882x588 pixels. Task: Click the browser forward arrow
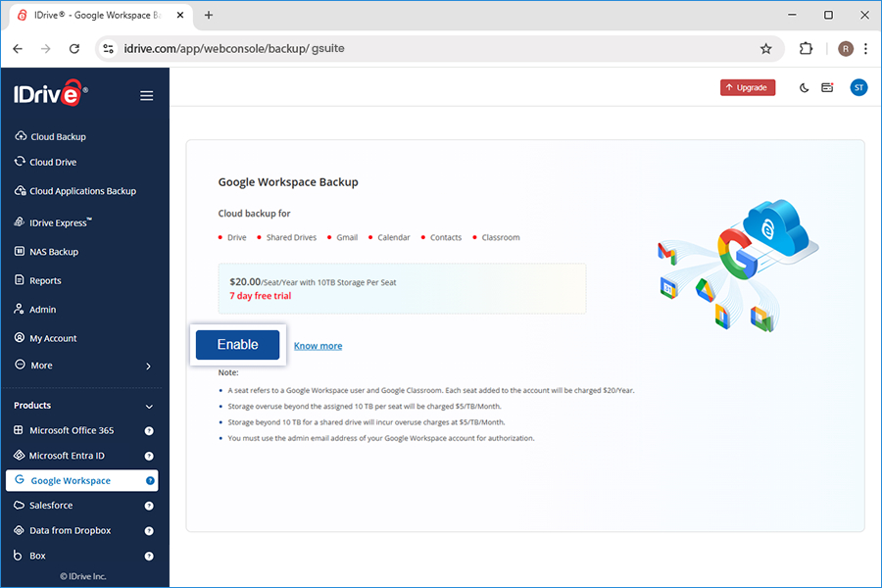tap(45, 48)
